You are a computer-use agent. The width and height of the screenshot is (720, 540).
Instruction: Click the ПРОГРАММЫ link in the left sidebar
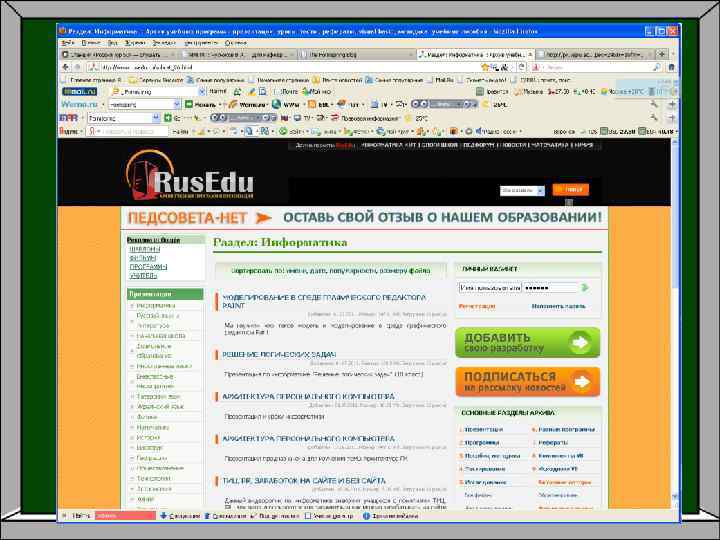click(x=148, y=267)
